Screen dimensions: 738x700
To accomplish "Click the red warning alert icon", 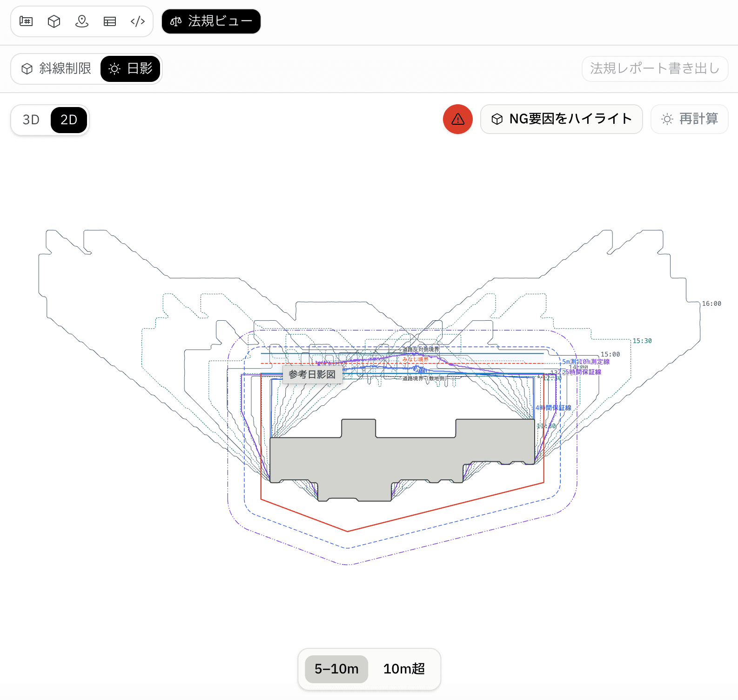I will pos(458,119).
